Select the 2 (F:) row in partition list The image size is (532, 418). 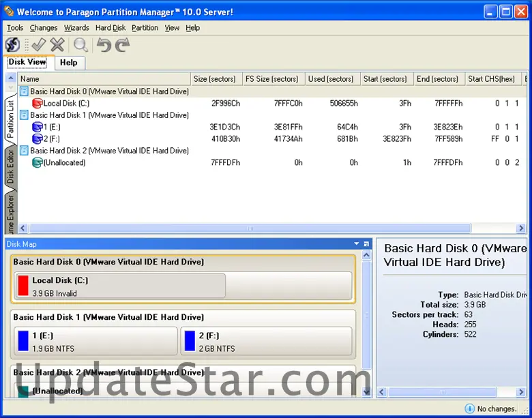272,139
